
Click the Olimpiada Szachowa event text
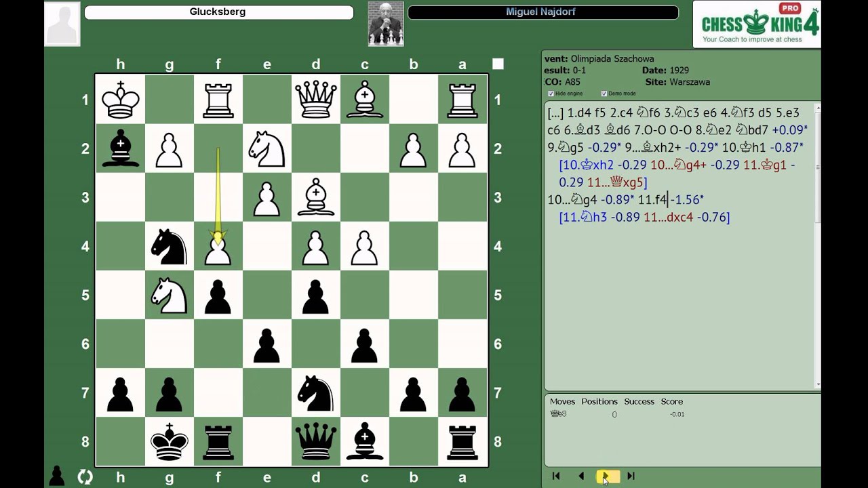(612, 59)
